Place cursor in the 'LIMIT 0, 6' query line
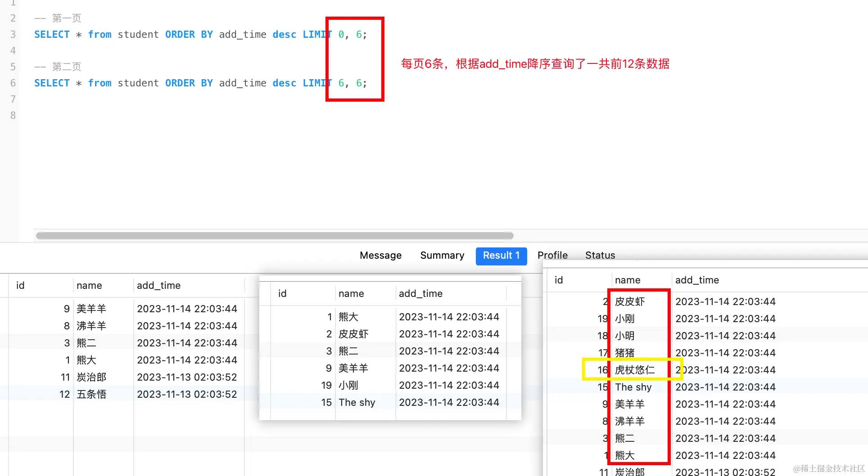868x476 pixels. 200,35
